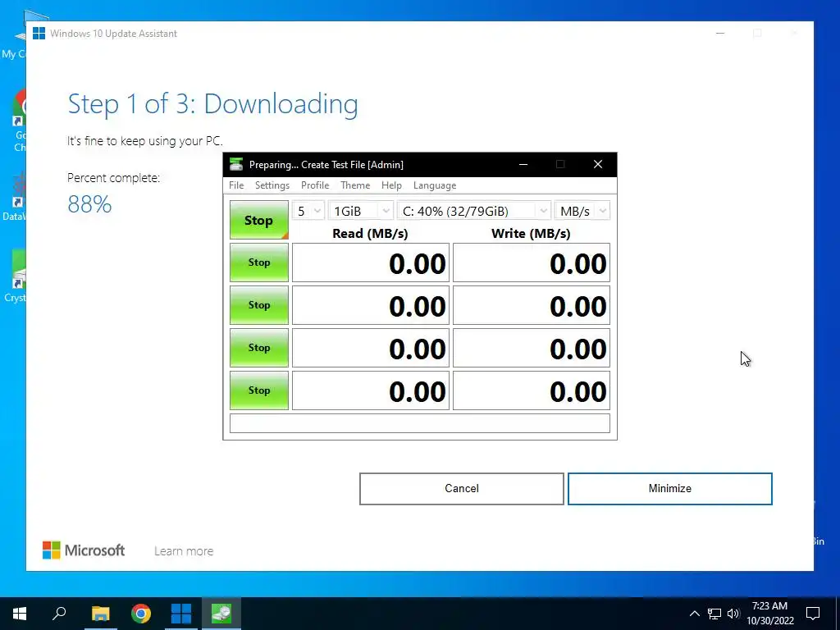
Task: Click the Microsoft logo at the bottom
Action: click(x=84, y=550)
